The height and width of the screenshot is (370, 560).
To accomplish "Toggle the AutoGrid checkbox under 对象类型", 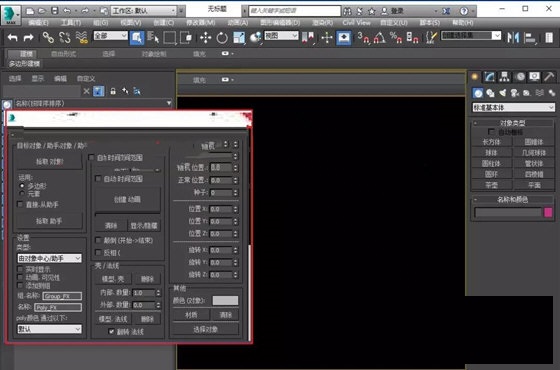I will [491, 132].
